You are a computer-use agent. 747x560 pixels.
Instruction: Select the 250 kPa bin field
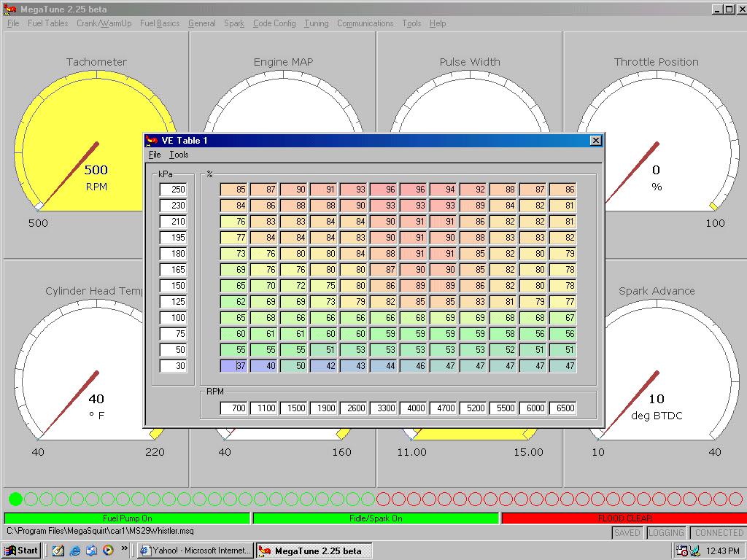174,190
